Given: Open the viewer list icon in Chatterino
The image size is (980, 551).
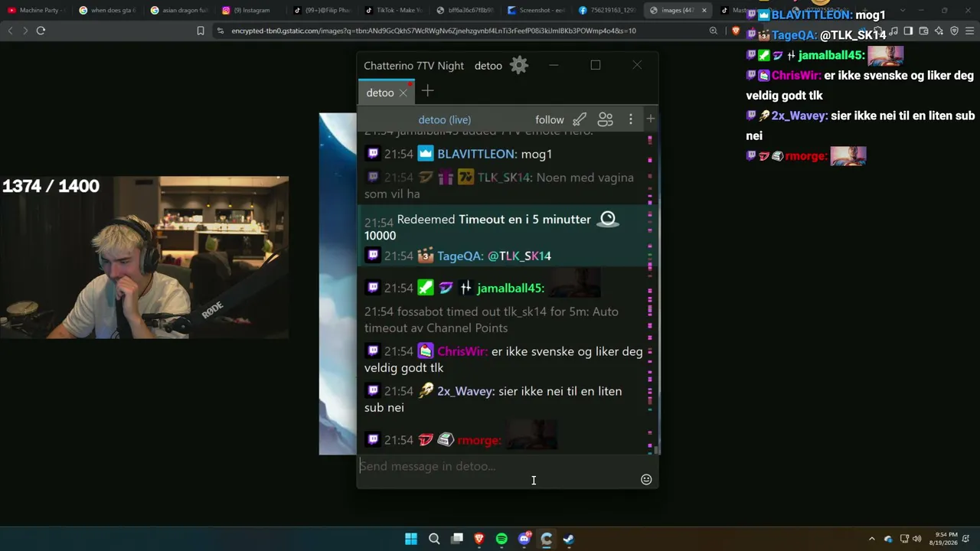Looking at the screenshot, I should pyautogui.click(x=606, y=119).
